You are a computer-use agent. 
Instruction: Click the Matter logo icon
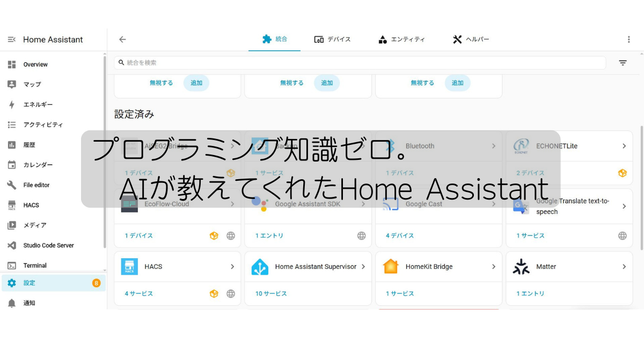(x=521, y=267)
